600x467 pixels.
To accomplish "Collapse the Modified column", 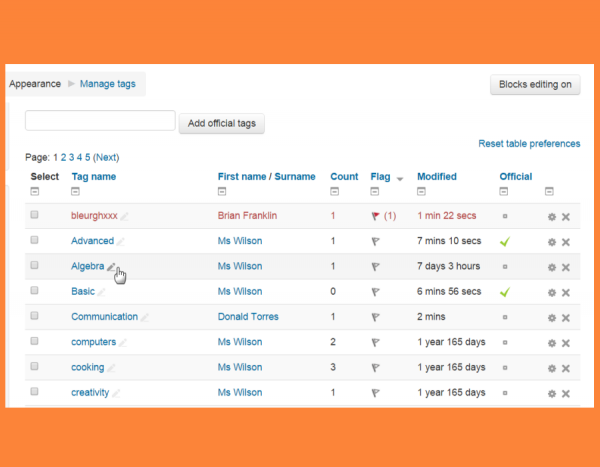I will 422,191.
